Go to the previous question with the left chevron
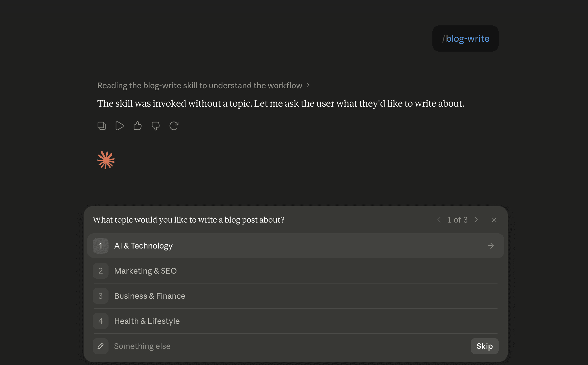 pos(439,220)
